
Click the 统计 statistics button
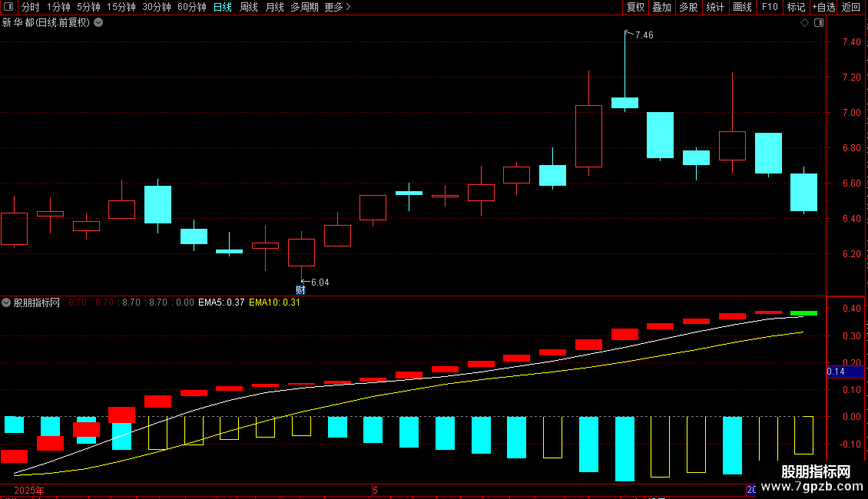[715, 7]
